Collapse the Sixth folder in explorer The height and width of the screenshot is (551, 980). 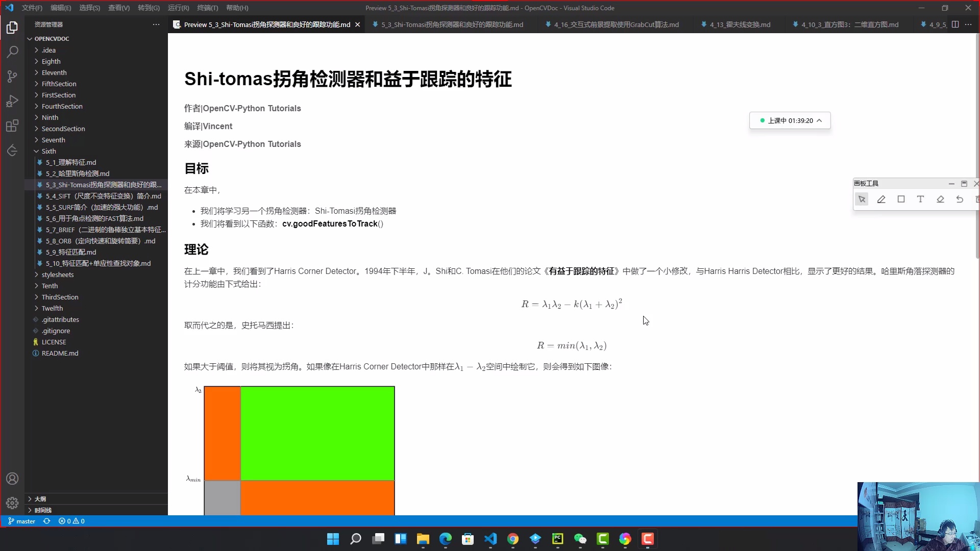click(48, 151)
